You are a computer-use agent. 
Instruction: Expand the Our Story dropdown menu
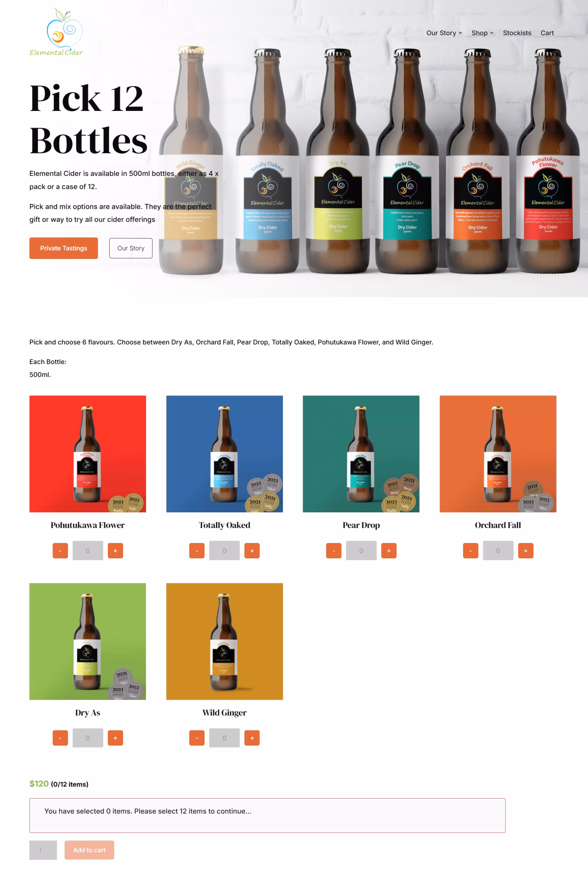(444, 33)
